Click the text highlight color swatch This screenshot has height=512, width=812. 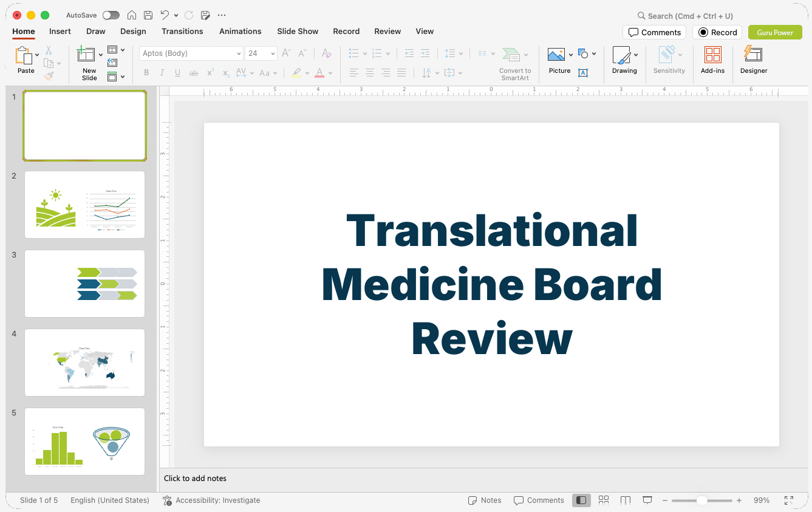(x=296, y=73)
